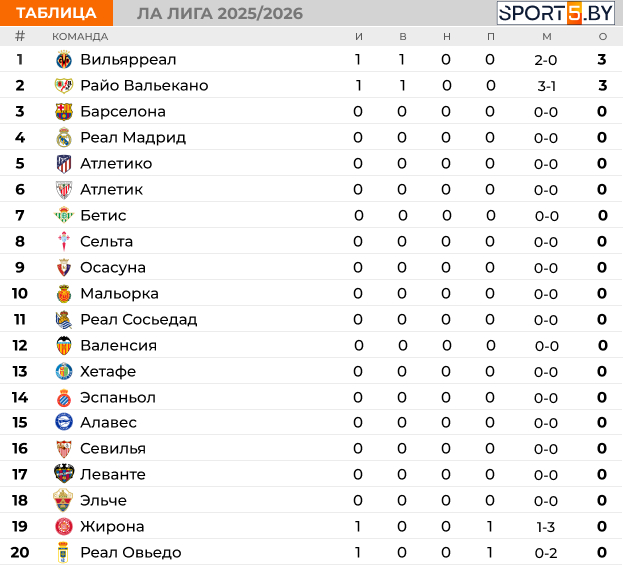Image resolution: width=623 pixels, height=565 pixels.
Task: Click the Valencia bat crest icon
Action: pyautogui.click(x=64, y=346)
